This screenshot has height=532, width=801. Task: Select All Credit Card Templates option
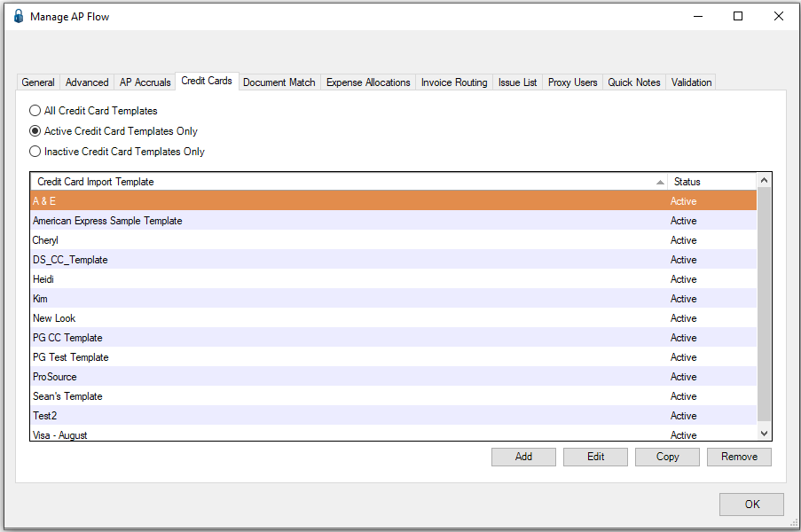click(x=93, y=111)
